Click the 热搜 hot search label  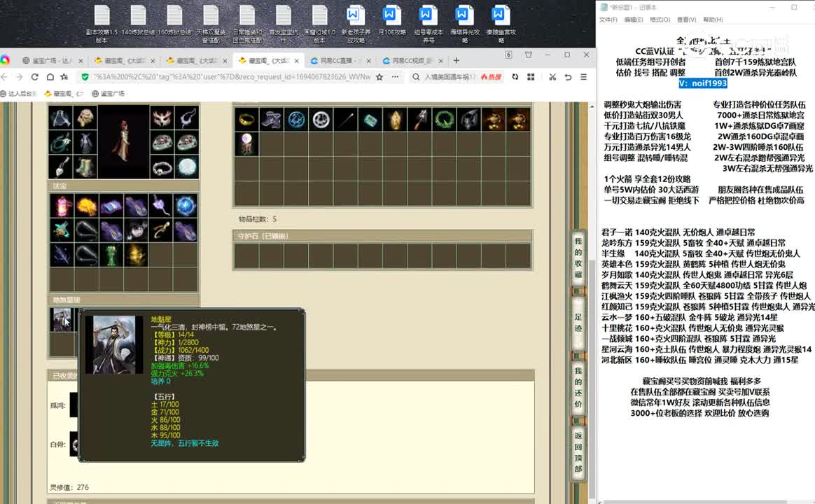click(x=492, y=77)
